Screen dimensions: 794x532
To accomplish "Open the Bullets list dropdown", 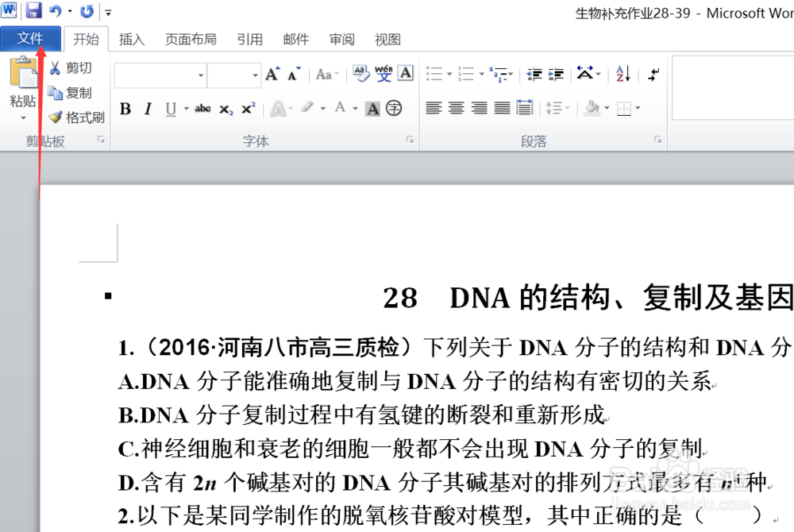I will click(449, 73).
